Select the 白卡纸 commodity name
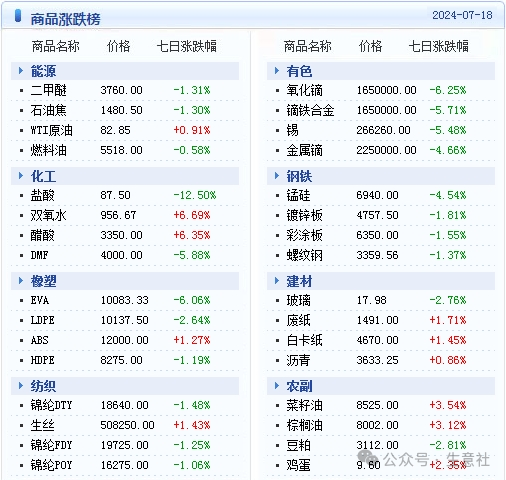Viewport: 506px width, 480px height. (x=305, y=340)
